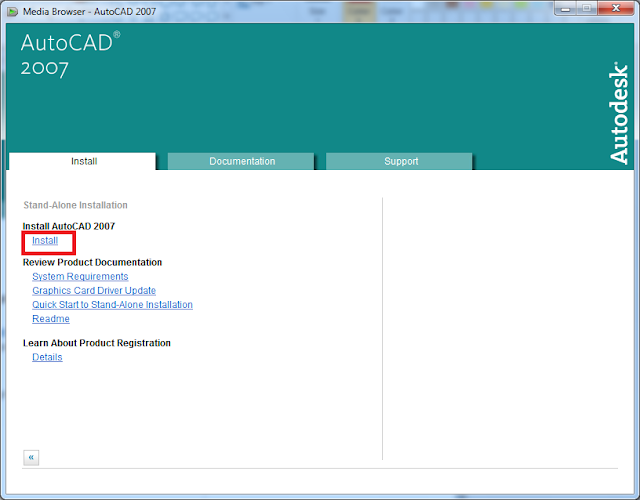The height and width of the screenshot is (500, 640).
Task: Select the Install tab
Action: pos(82,161)
